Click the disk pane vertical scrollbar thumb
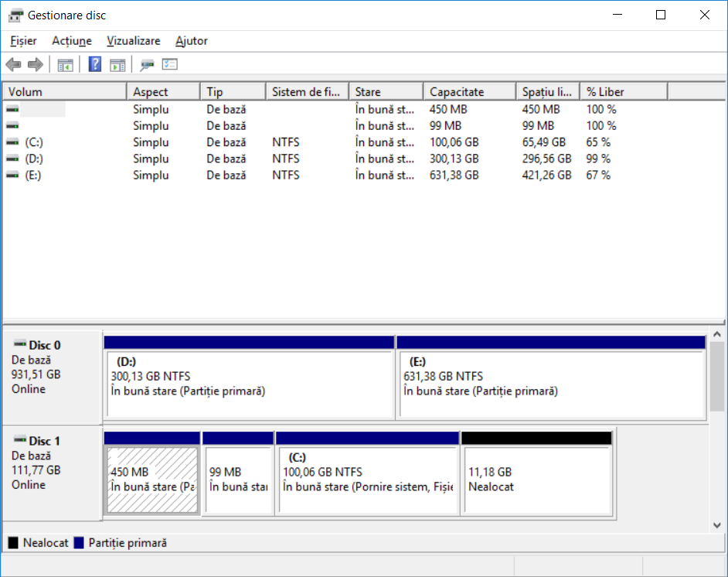 click(x=717, y=377)
